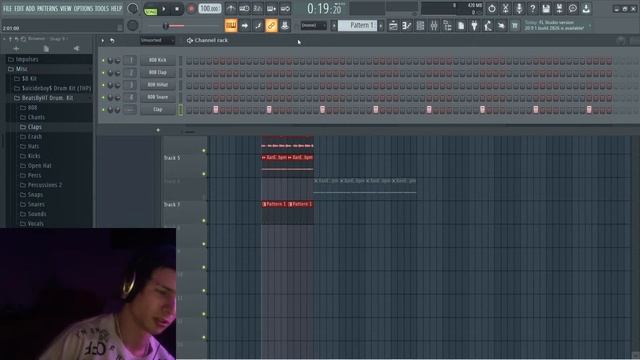Click the 808 Clap channel button
The width and height of the screenshot is (640, 360).
(158, 73)
